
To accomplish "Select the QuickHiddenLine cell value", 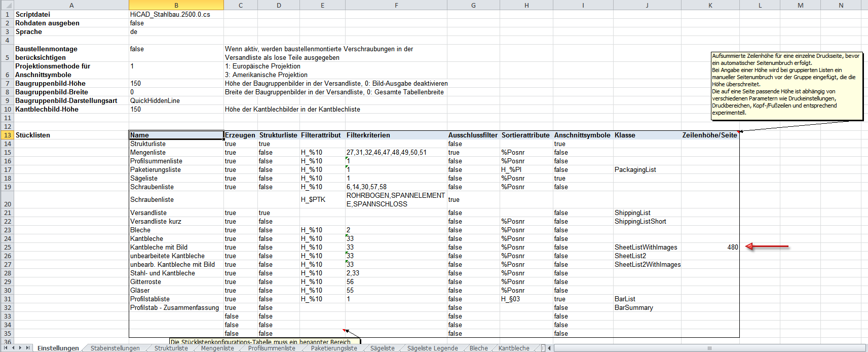I will click(x=176, y=101).
